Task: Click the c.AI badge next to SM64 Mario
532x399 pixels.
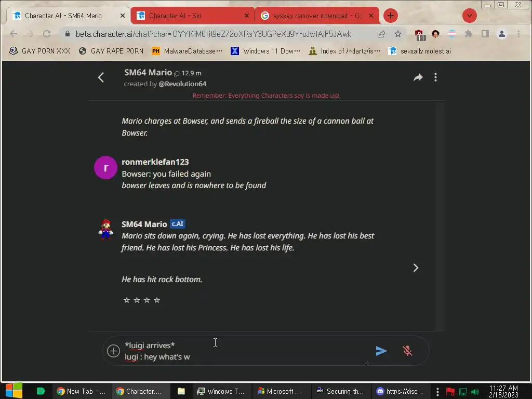Action: tap(178, 224)
